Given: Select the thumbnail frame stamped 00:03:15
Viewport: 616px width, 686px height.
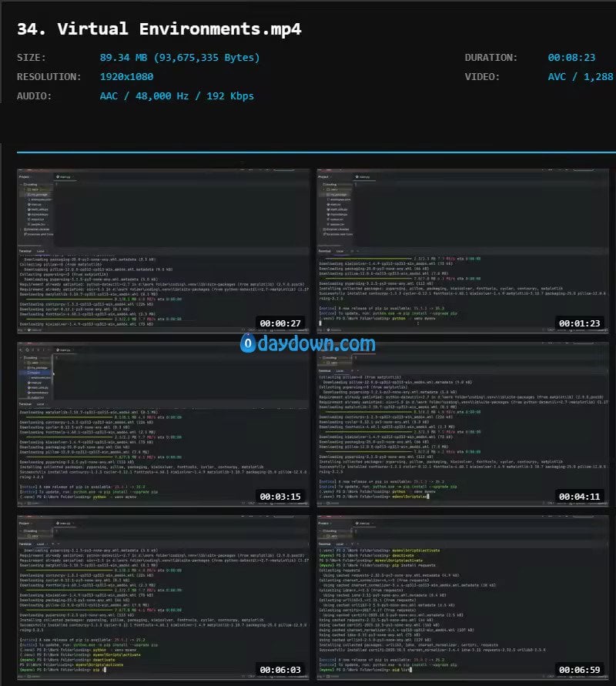Looking at the screenshot, I should point(162,423).
